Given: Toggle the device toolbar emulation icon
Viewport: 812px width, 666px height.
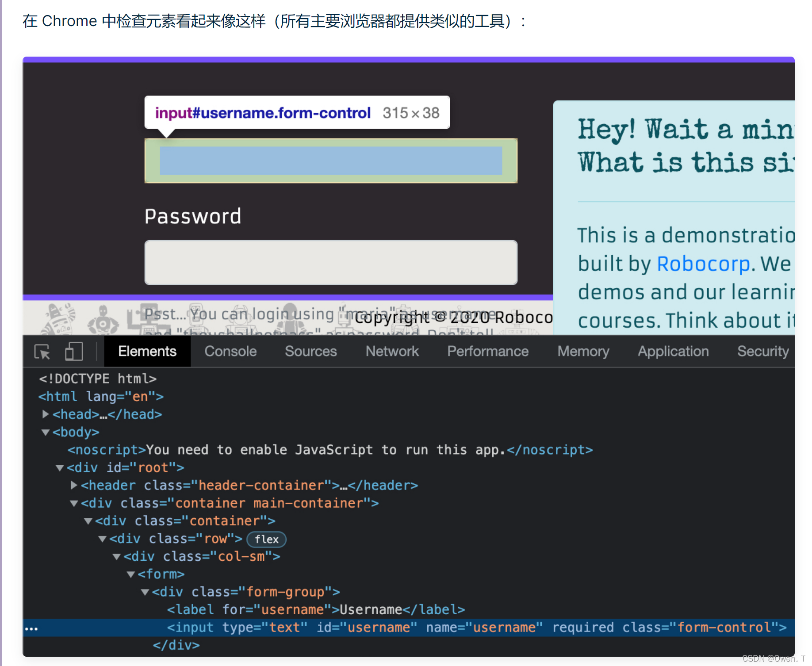Looking at the screenshot, I should click(x=73, y=351).
